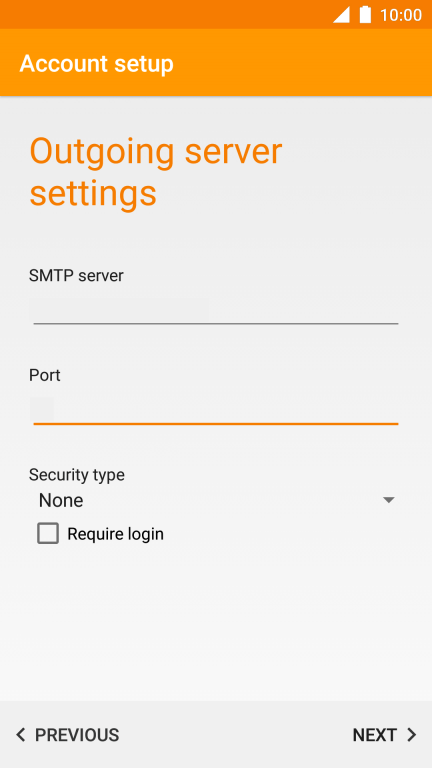Tap the Port label text
The height and width of the screenshot is (768, 432).
tap(45, 375)
